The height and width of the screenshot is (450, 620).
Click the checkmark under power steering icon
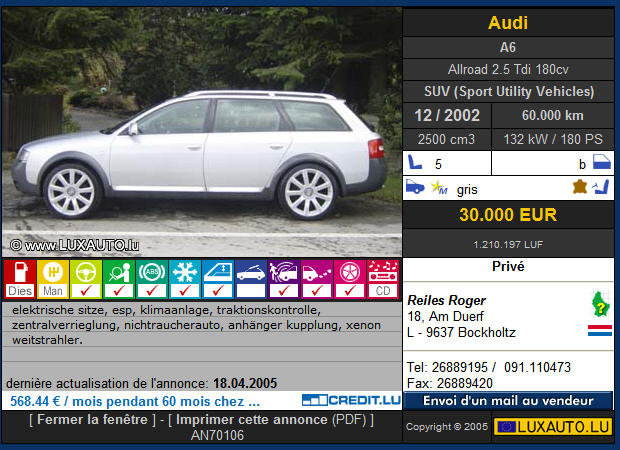(x=86, y=291)
